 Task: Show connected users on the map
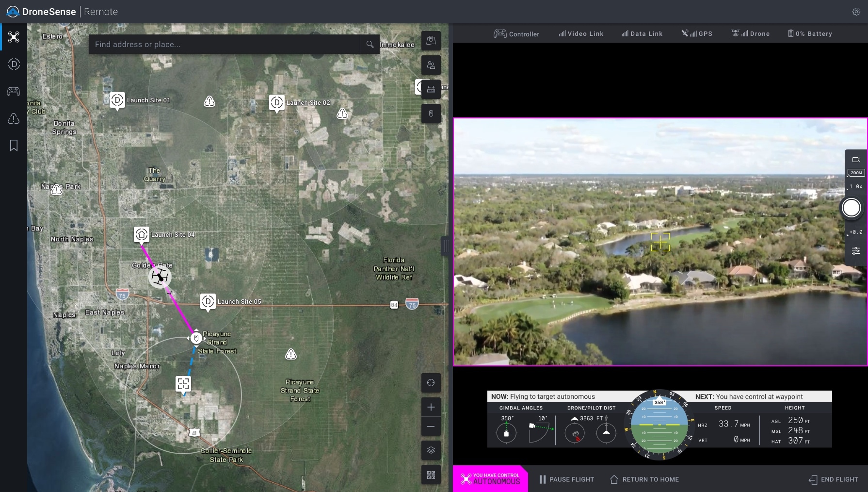coord(431,65)
